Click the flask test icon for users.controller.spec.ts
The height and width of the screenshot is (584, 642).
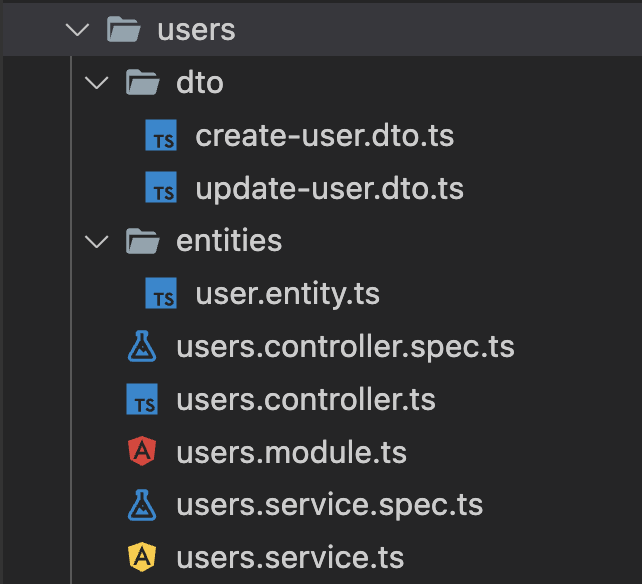click(x=143, y=347)
